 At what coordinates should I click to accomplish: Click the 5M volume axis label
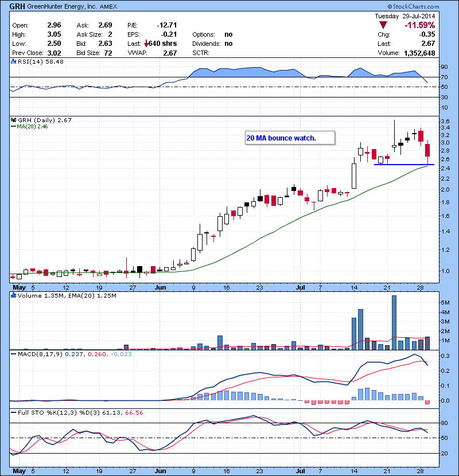click(x=445, y=303)
